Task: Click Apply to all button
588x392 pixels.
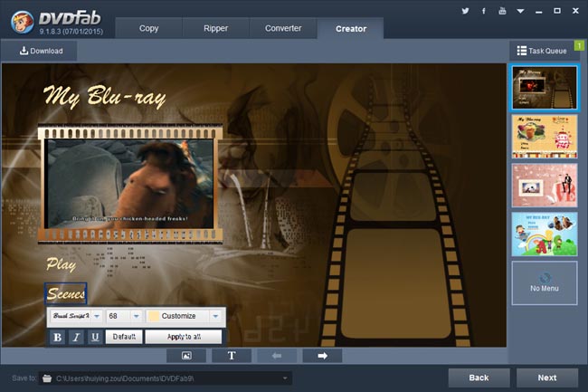Action: click(x=184, y=337)
